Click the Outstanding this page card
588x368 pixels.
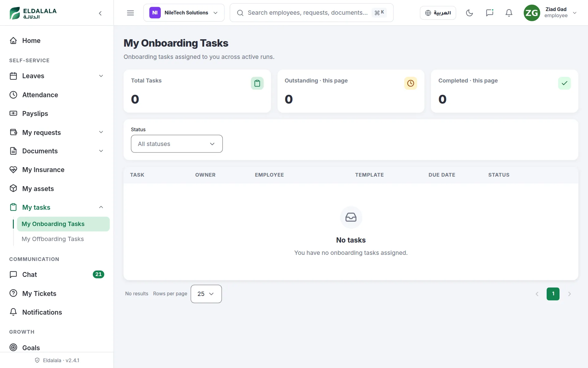(x=351, y=91)
